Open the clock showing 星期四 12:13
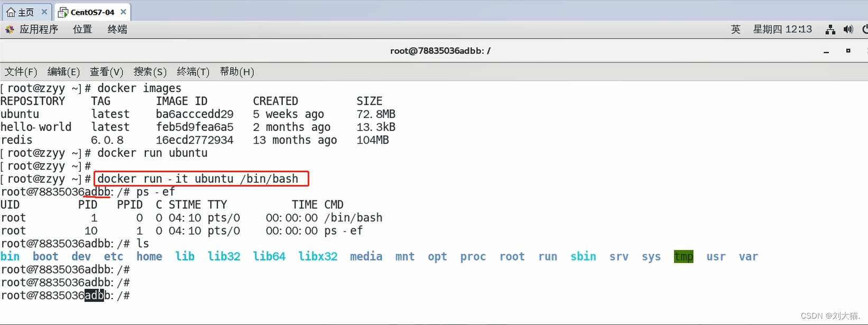 (x=782, y=29)
